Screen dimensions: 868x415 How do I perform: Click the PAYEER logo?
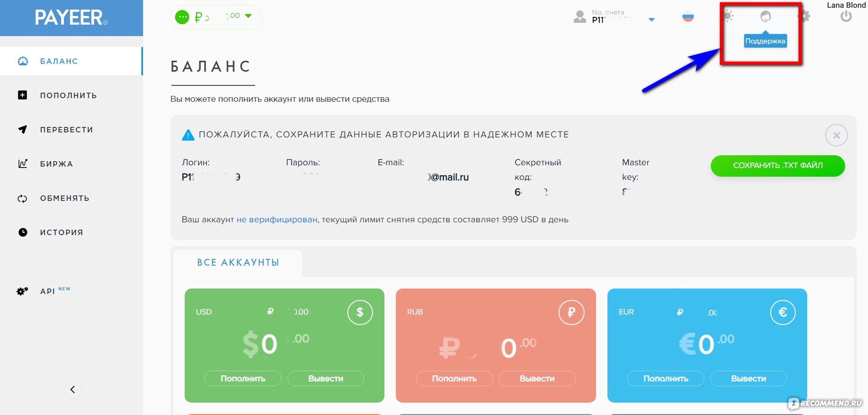pyautogui.click(x=71, y=18)
